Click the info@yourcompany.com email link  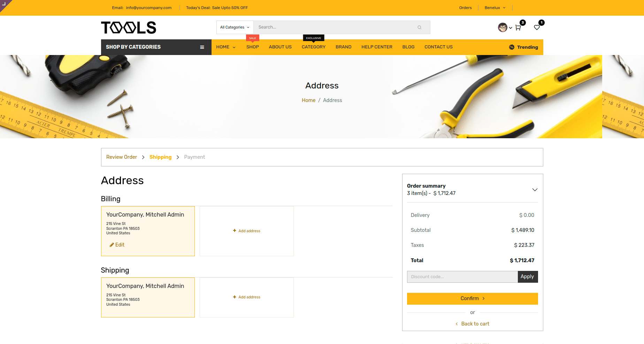pyautogui.click(x=149, y=8)
